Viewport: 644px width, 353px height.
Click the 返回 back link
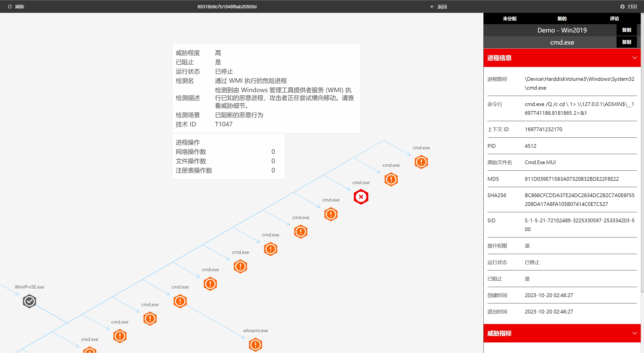442,7
